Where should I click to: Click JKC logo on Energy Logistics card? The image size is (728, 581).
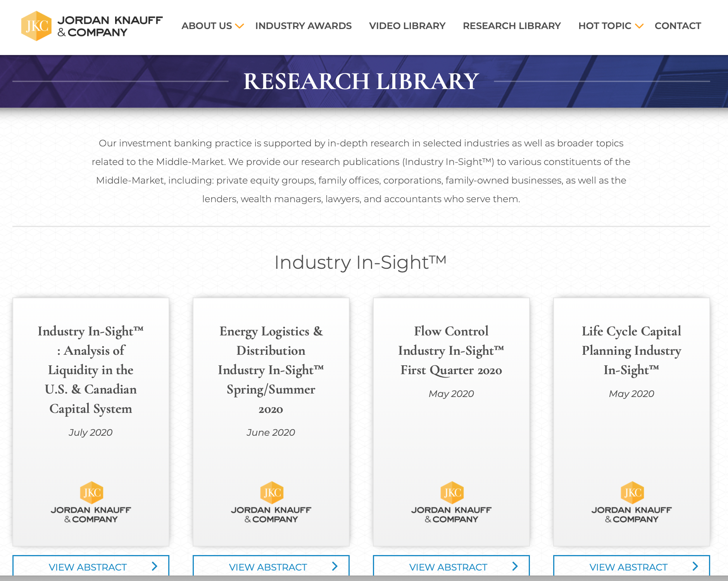pos(271,502)
